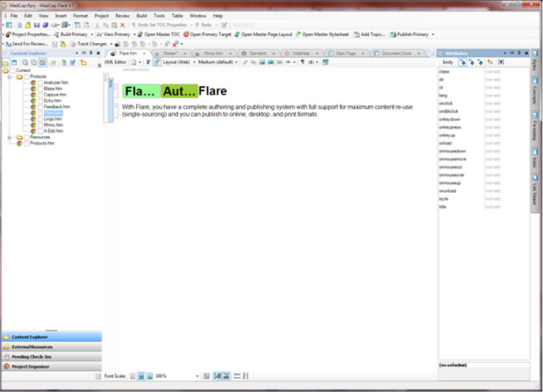Screen dimensions: 543x392
Task: Click the small icon after Send For Review
Action: [x=54, y=44]
